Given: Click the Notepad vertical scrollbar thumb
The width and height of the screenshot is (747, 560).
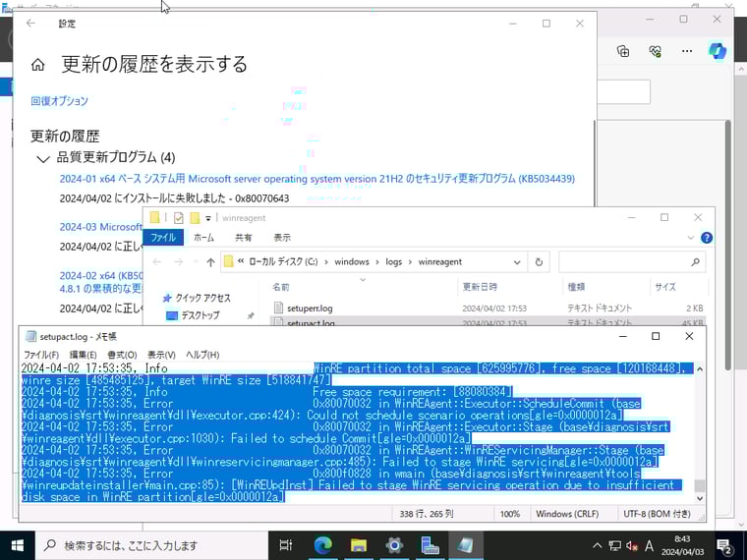Looking at the screenshot, I should pyautogui.click(x=700, y=485).
